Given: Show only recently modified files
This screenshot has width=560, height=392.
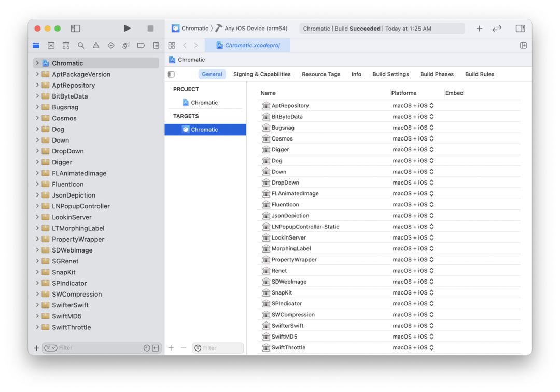Looking at the screenshot, I should tap(147, 348).
